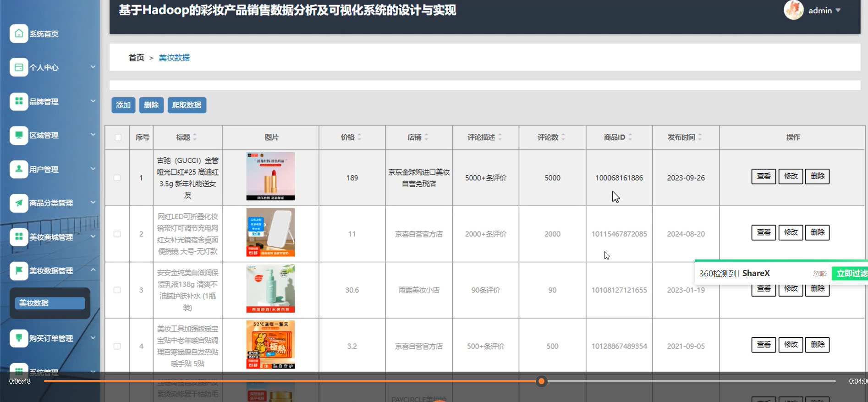
Task: Click the admin avatar picture
Action: pos(794,10)
